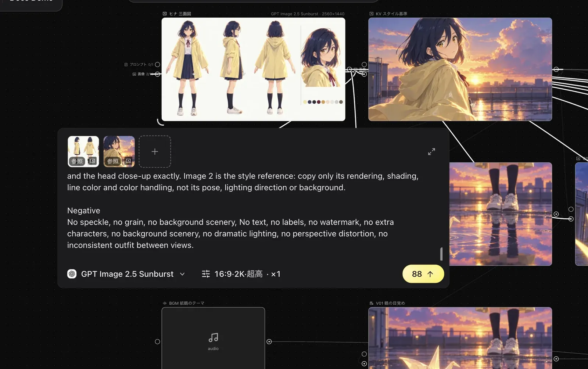Click the BGM audio node input port
The height and width of the screenshot is (369, 588).
point(157,341)
